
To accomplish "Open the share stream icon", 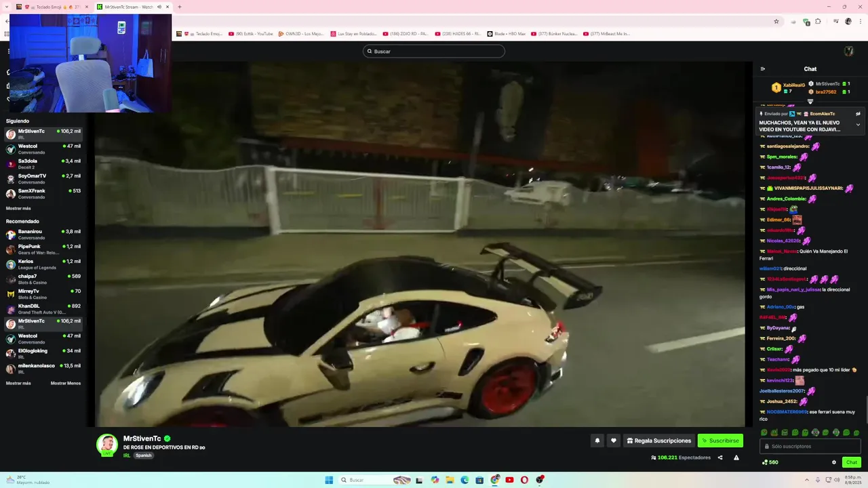I will coord(720,457).
